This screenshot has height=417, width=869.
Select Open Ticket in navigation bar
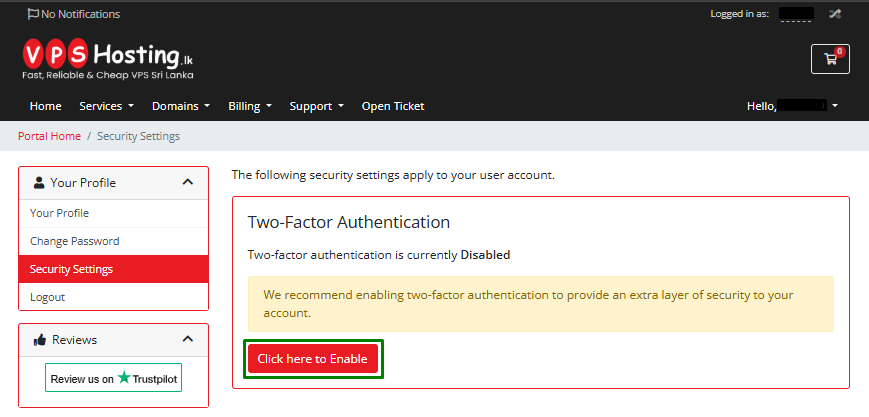393,106
